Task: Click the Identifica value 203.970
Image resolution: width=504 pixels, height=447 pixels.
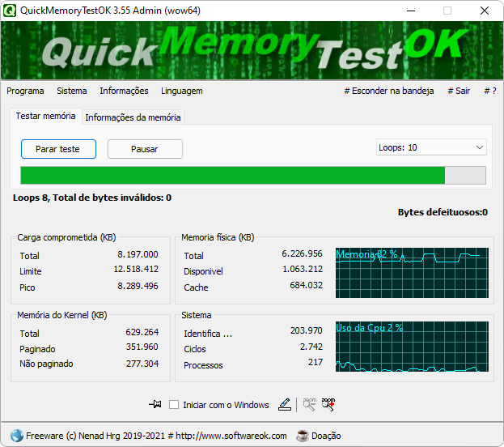Action: 306,330
